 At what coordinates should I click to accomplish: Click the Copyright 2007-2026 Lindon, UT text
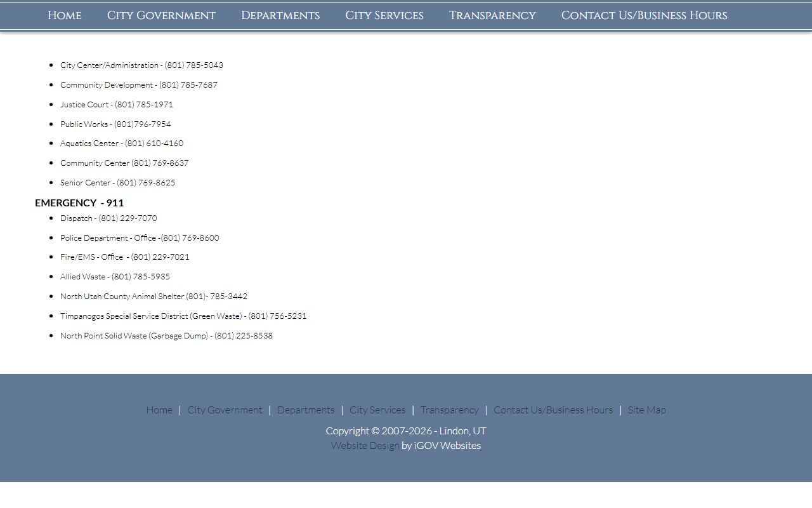click(406, 431)
